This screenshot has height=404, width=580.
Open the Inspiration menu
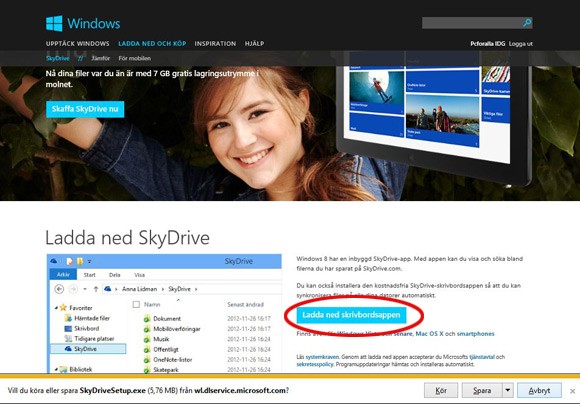point(215,44)
